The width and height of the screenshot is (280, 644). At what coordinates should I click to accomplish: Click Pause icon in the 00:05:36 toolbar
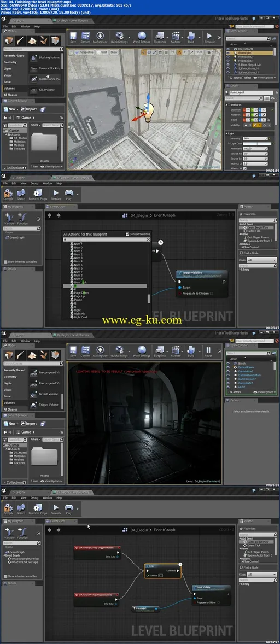(x=208, y=351)
